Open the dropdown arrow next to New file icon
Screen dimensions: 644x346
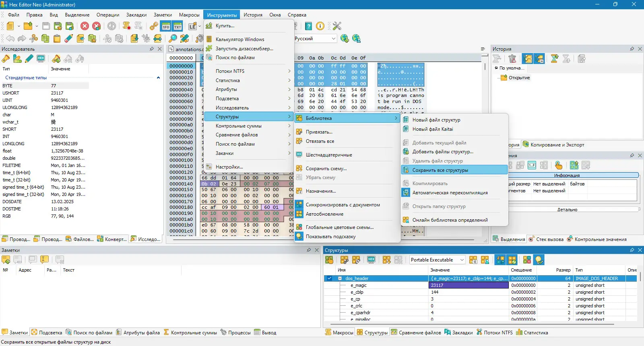19,26
